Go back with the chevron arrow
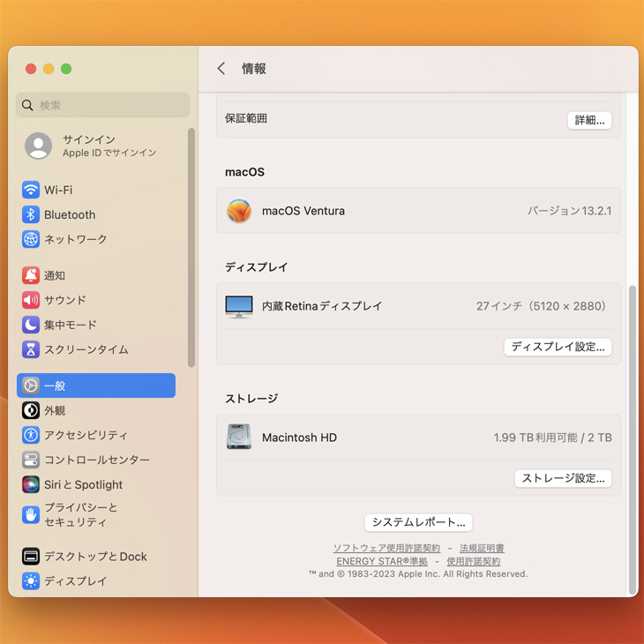 [x=221, y=69]
